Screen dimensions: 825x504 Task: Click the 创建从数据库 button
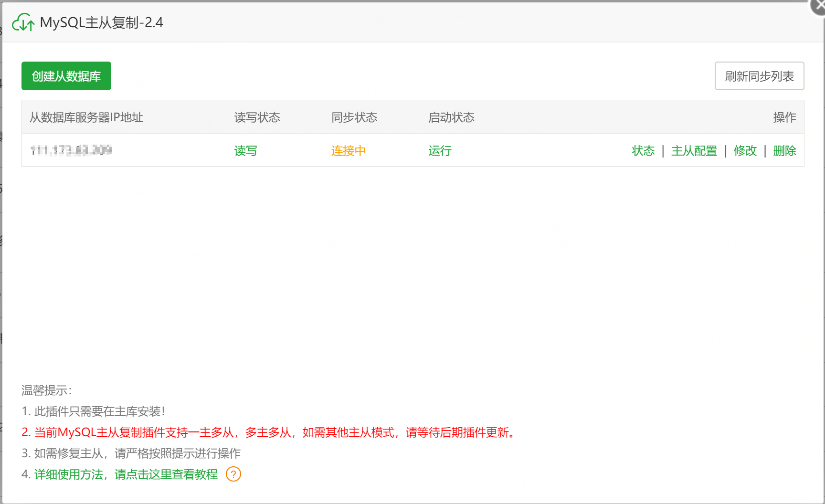coord(66,76)
